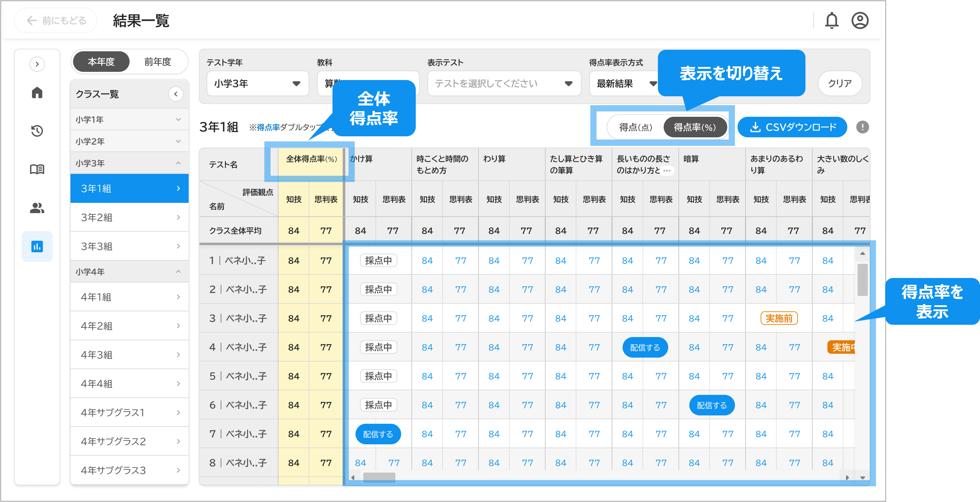Click the クリア button
This screenshot has height=502, width=980.
(x=840, y=83)
